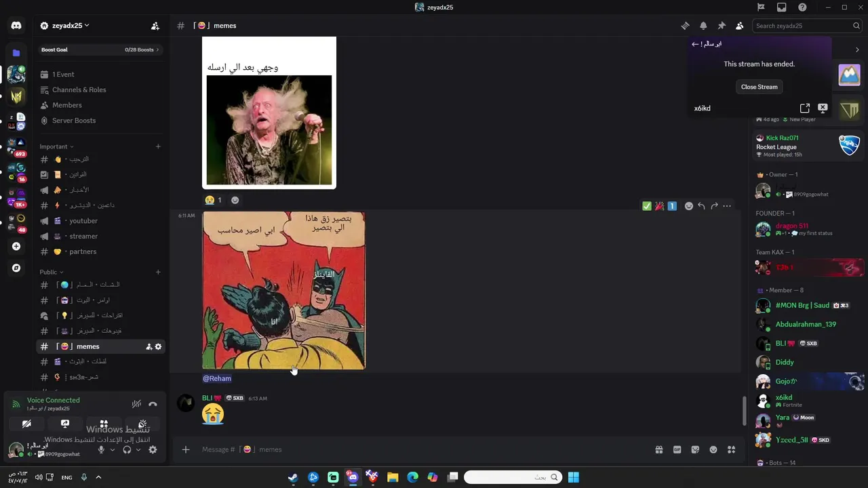
Task: Add a server with plus icon
Action: coord(16,247)
